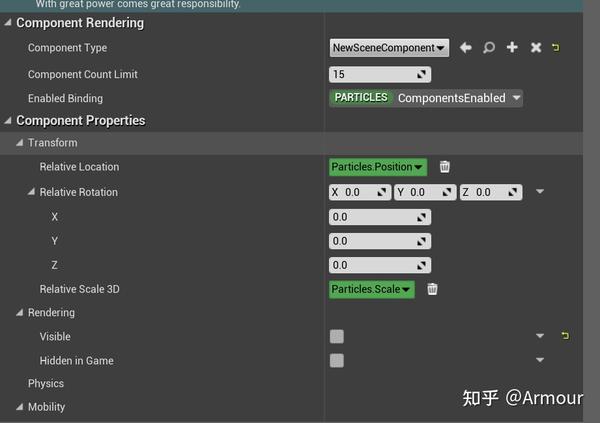Browse to component with magnifier icon
The height and width of the screenshot is (423, 600).
(489, 47)
